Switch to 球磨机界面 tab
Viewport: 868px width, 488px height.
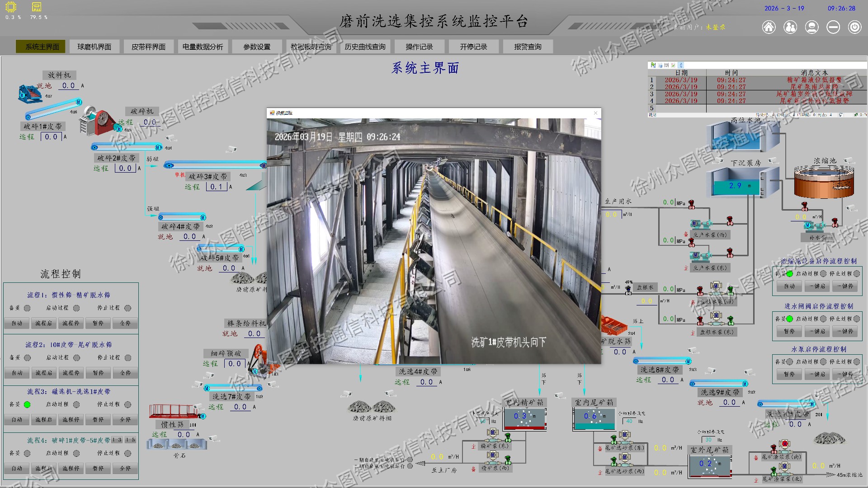point(94,47)
